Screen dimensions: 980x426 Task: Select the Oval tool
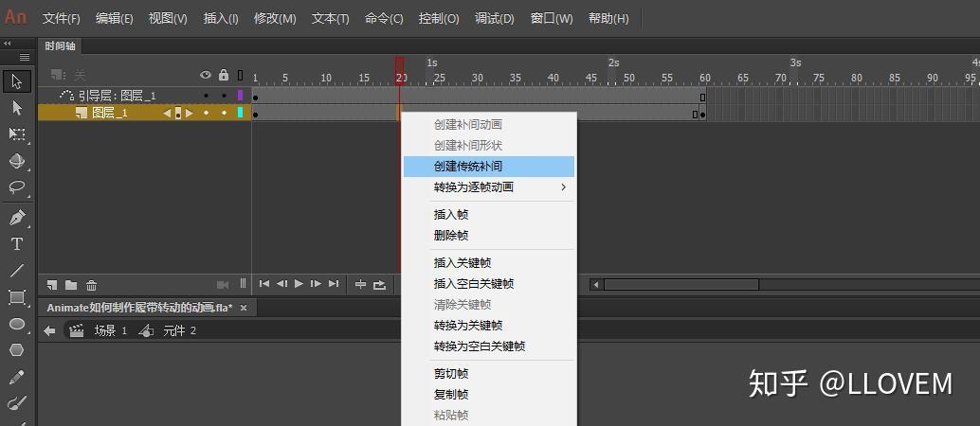pyautogui.click(x=17, y=324)
